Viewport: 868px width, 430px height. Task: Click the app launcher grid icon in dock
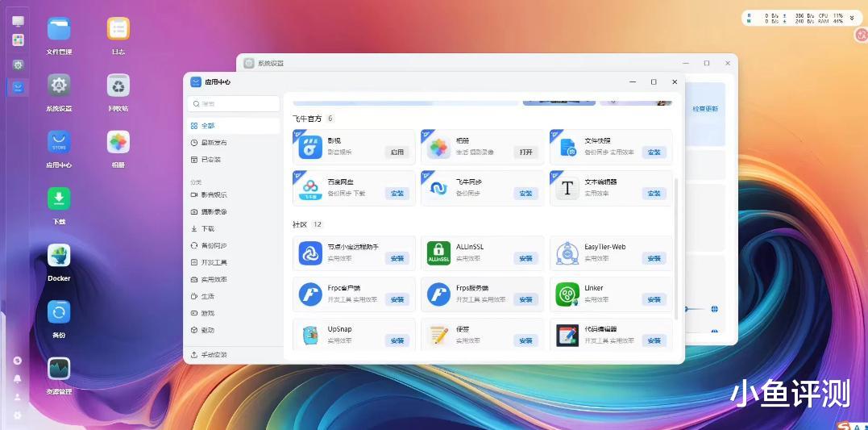(19, 40)
